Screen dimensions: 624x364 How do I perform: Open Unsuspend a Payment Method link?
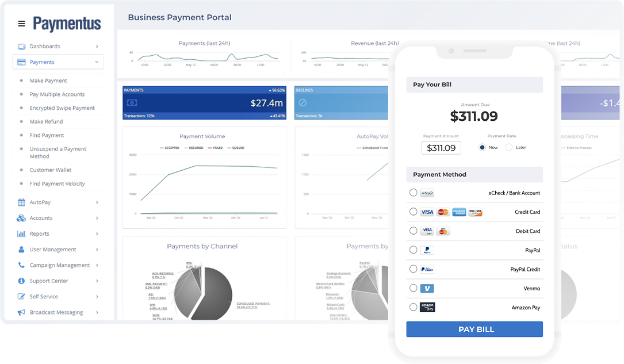[58, 152]
